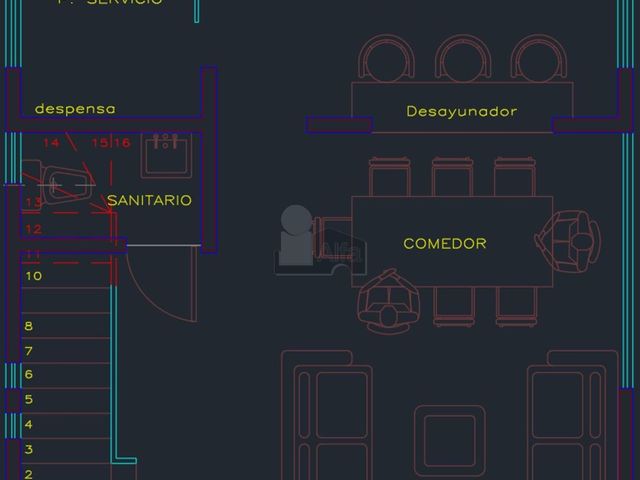The width and height of the screenshot is (640, 480).
Task: Click stair step number 7
Action: coord(29,351)
